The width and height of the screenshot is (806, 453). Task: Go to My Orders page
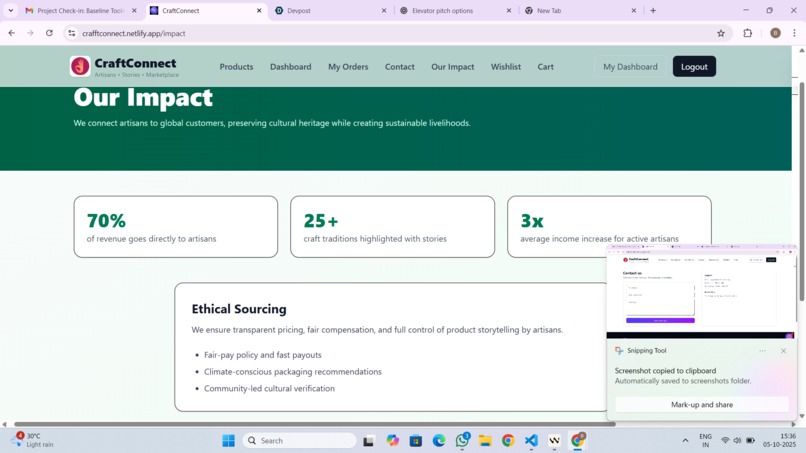(x=348, y=67)
